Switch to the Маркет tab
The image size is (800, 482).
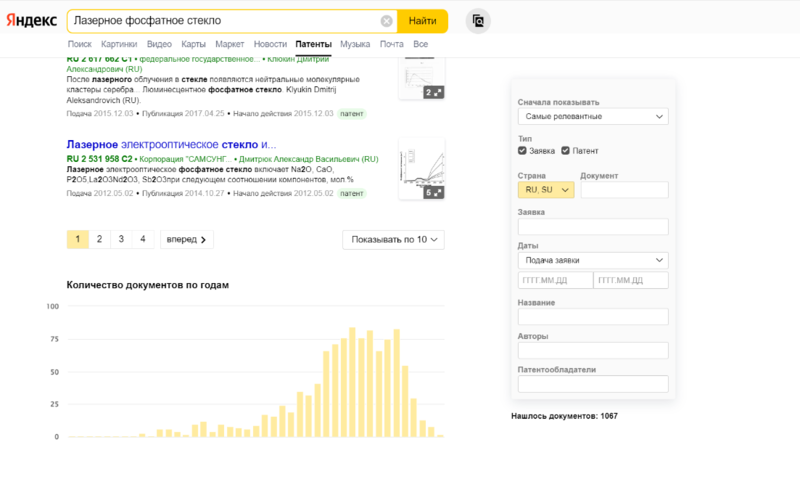point(230,44)
